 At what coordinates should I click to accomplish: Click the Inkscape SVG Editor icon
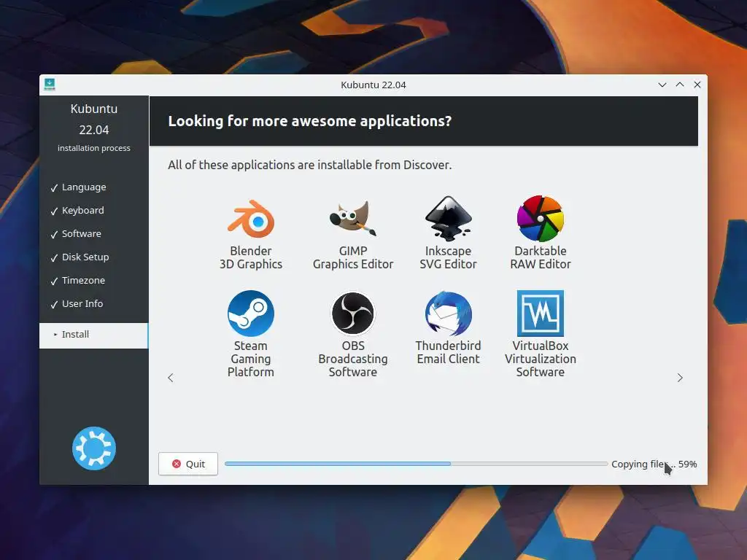(x=449, y=219)
